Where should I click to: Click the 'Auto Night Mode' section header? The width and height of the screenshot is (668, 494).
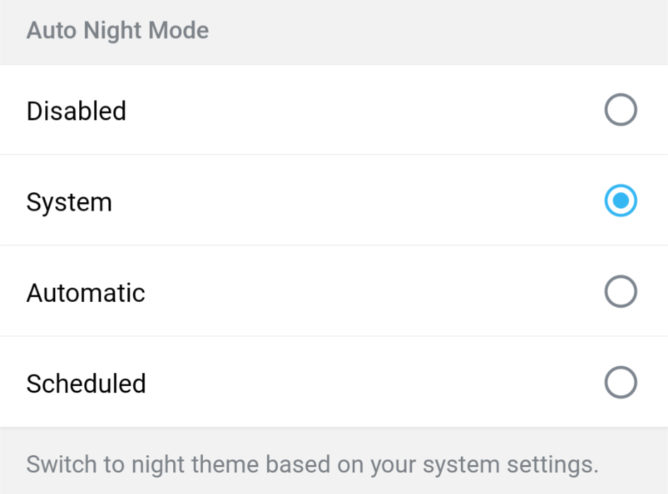pyautogui.click(x=117, y=31)
